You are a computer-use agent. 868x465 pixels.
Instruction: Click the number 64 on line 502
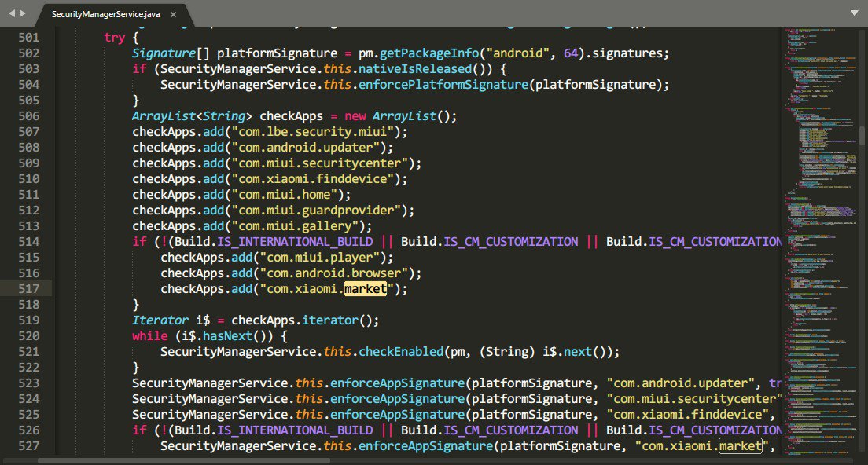coord(571,53)
